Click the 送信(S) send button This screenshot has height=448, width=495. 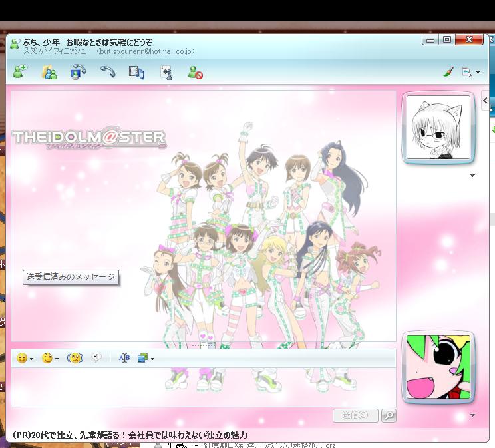(355, 415)
